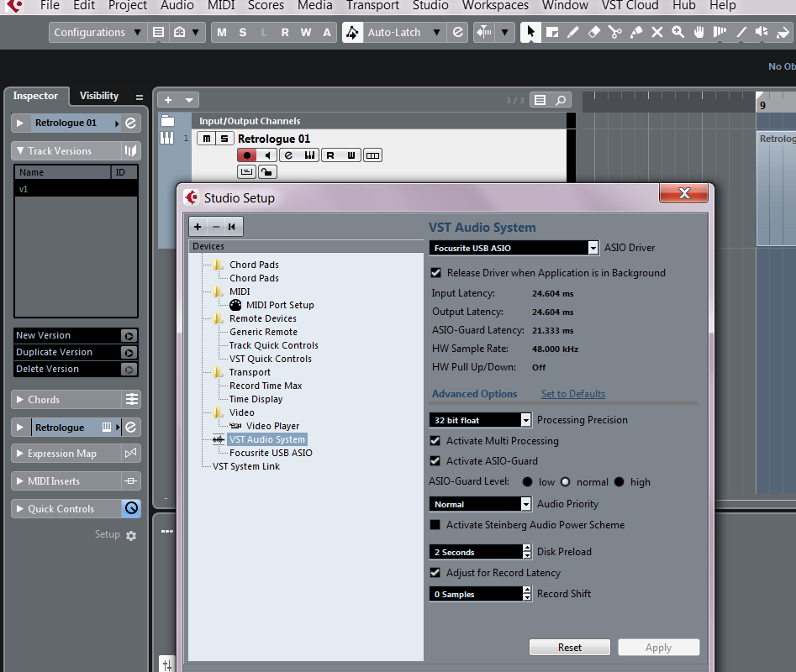Screen dimensions: 796x672
Task: Toggle Mute button on Retrologue 01 track
Action: (206, 139)
